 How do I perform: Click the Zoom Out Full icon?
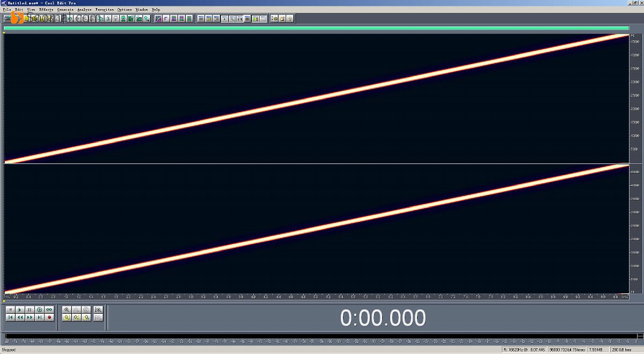pos(86,310)
